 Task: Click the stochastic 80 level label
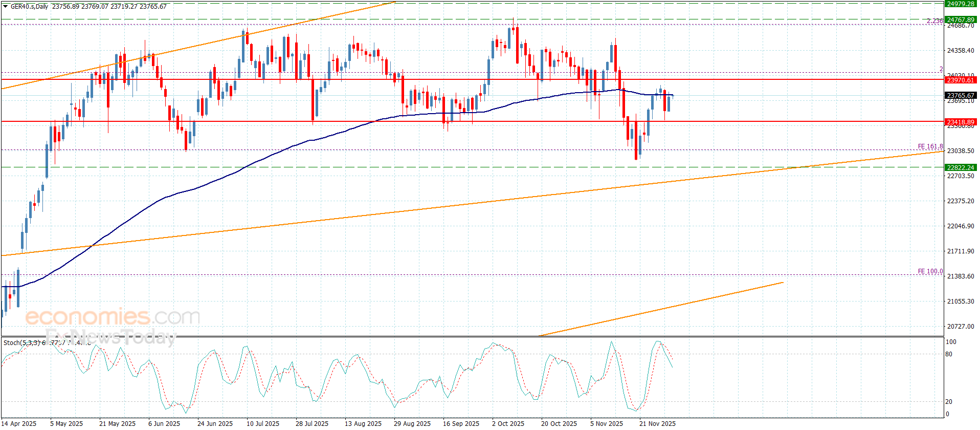(949, 354)
